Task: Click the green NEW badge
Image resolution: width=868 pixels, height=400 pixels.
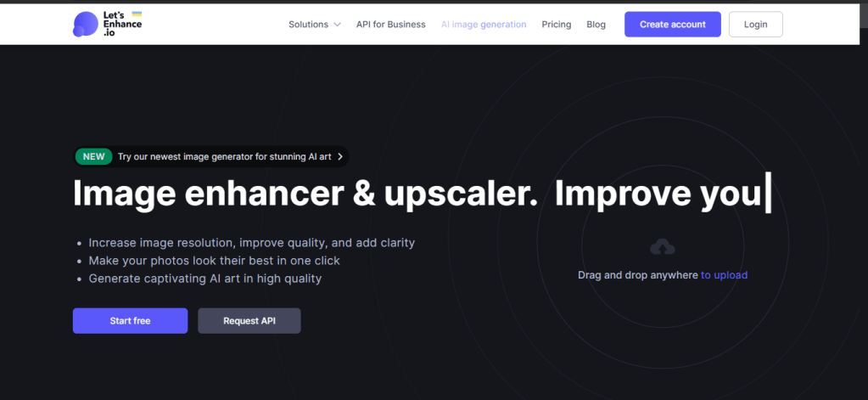Action: click(x=94, y=156)
